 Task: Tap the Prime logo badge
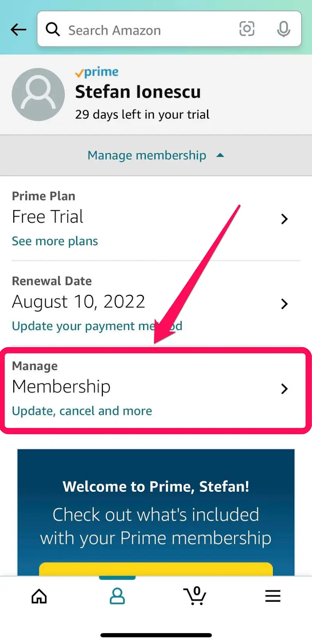click(x=97, y=72)
